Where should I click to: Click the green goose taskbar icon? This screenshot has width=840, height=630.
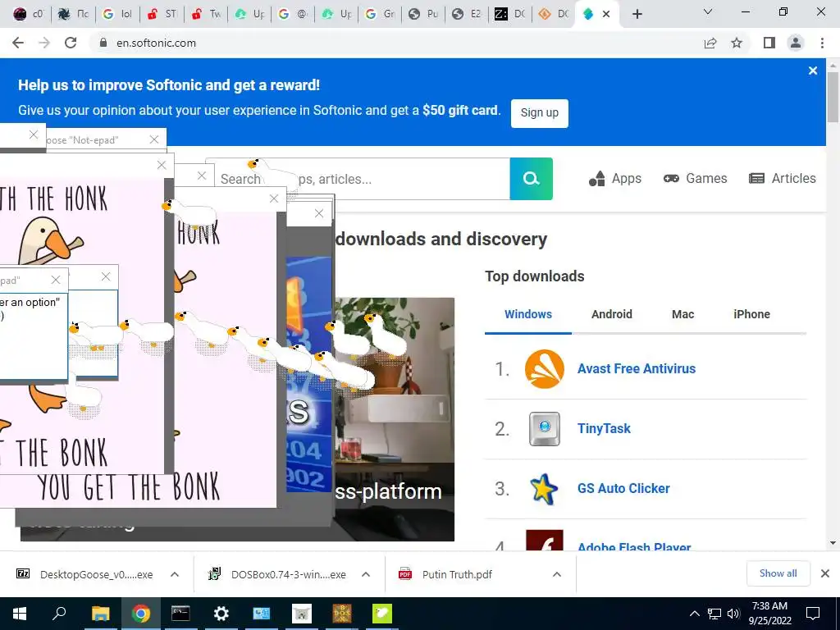point(382,614)
